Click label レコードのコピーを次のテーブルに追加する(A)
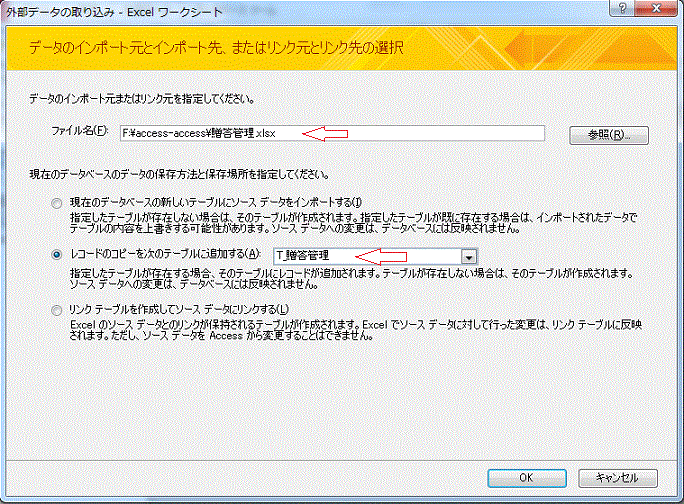 pyautogui.click(x=165, y=254)
